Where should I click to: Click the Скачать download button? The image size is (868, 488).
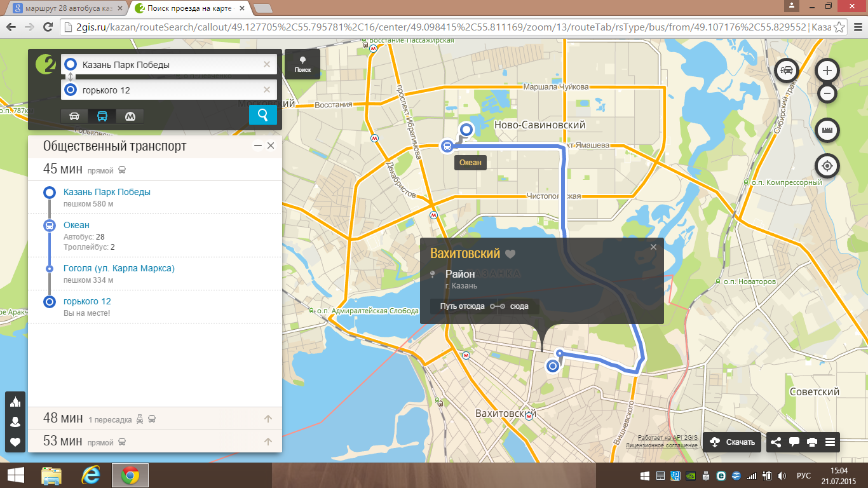732,442
